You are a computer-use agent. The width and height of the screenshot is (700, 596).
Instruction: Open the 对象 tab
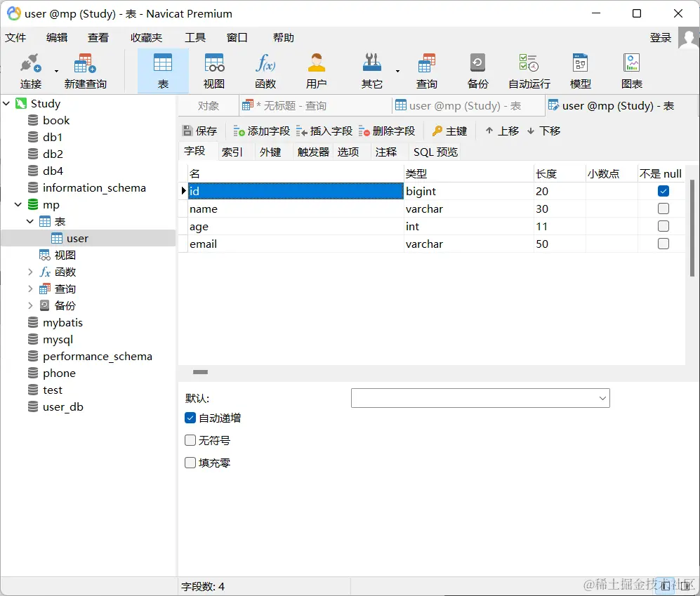208,106
